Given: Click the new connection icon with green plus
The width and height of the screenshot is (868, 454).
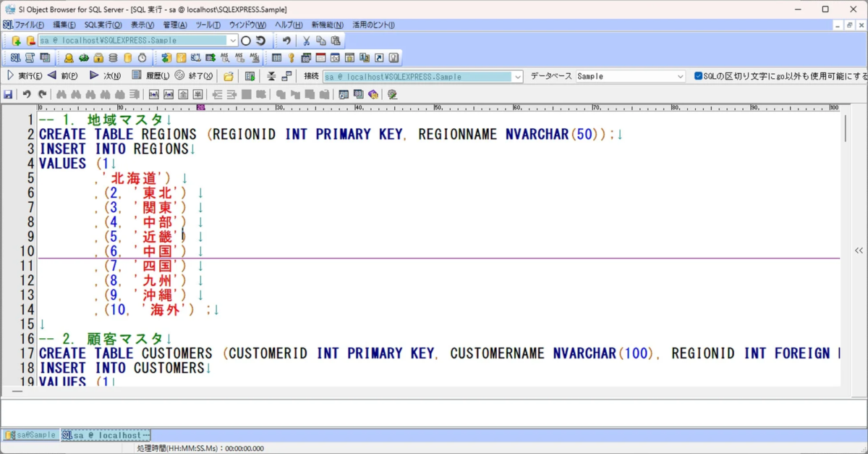Looking at the screenshot, I should (x=17, y=41).
